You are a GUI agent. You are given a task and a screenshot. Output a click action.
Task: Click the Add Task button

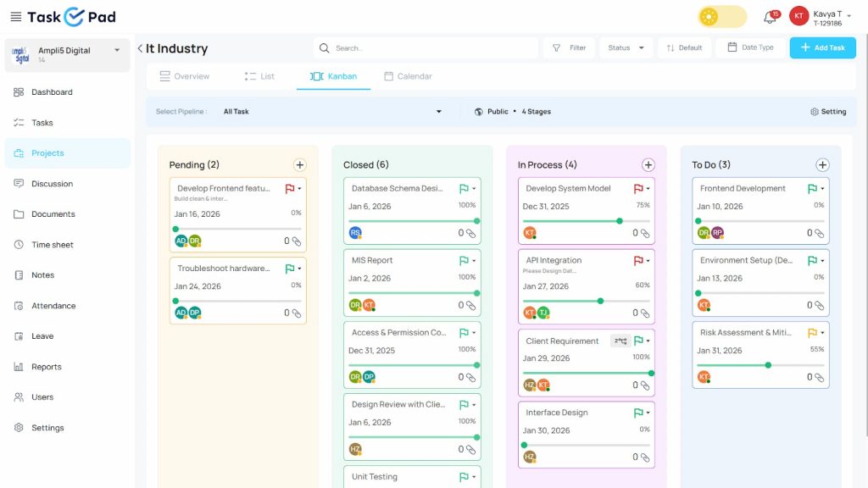coord(822,48)
